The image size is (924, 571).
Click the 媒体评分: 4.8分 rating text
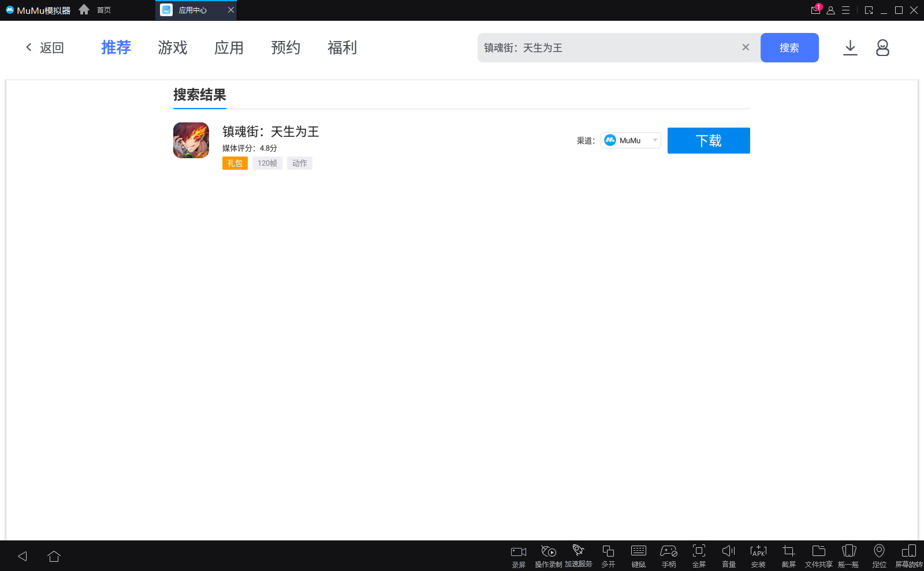[249, 148]
